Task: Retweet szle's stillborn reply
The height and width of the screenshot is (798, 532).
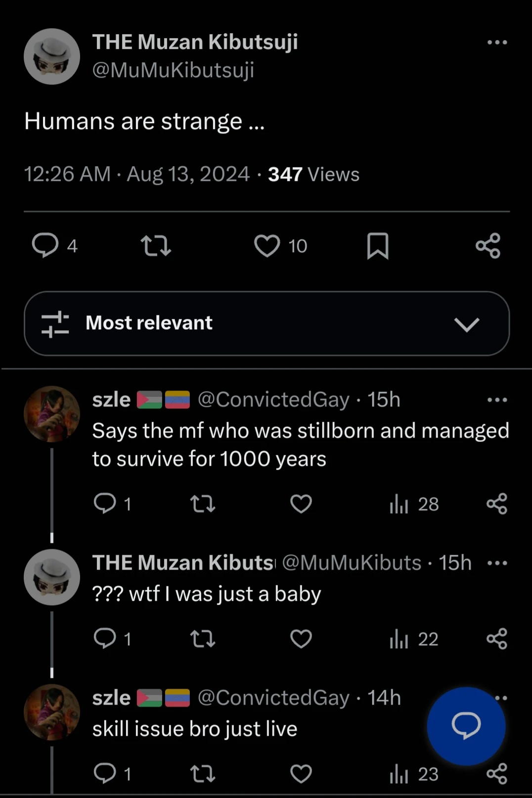Action: pos(203,504)
